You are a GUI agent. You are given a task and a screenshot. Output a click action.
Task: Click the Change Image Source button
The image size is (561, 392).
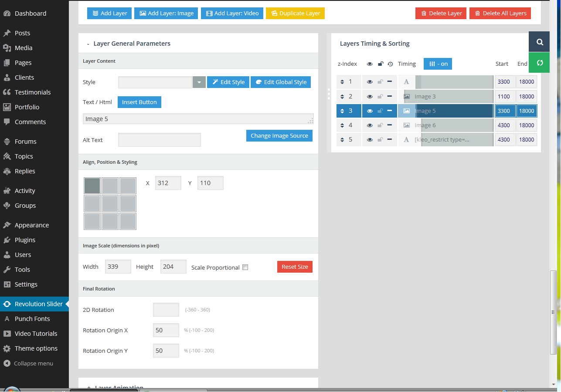(x=279, y=136)
